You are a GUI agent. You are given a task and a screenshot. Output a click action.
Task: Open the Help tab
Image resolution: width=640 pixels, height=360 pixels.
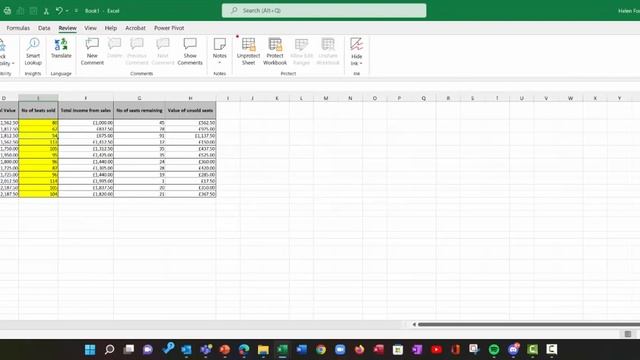111,28
